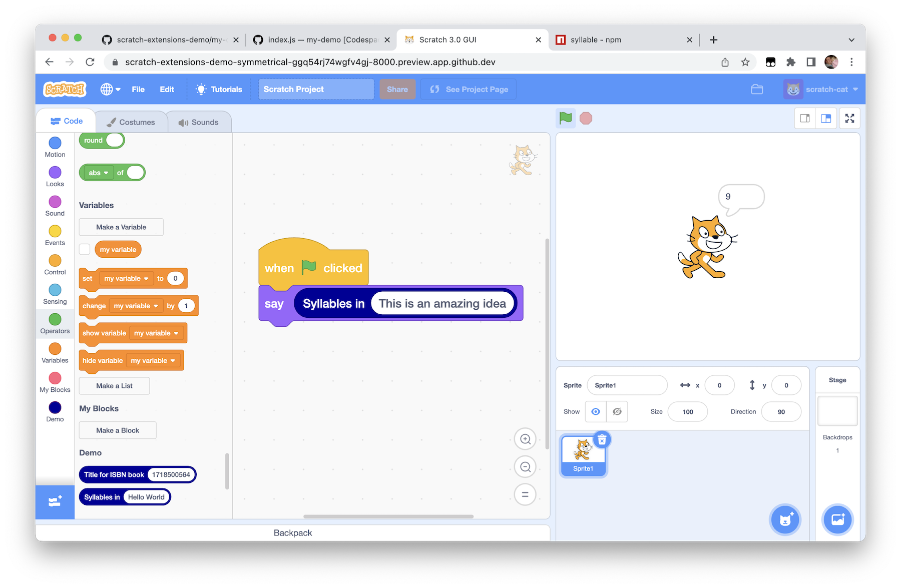Open the abs operator dropdown
This screenshot has height=588, width=901.
98,172
